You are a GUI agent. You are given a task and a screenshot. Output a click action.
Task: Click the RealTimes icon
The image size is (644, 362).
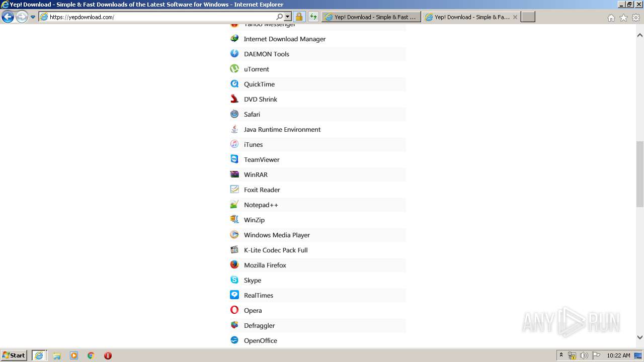(x=234, y=295)
